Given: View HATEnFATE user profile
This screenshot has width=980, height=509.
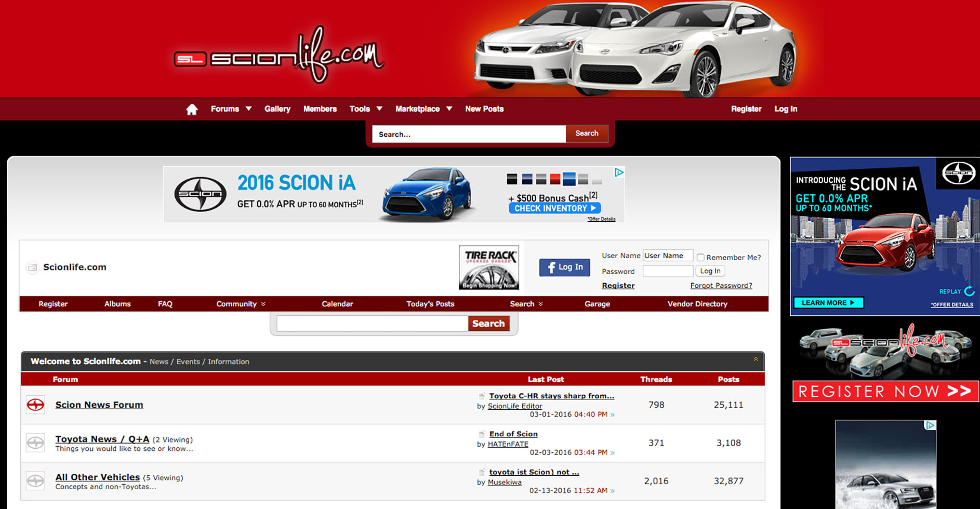Looking at the screenshot, I should click(x=508, y=444).
